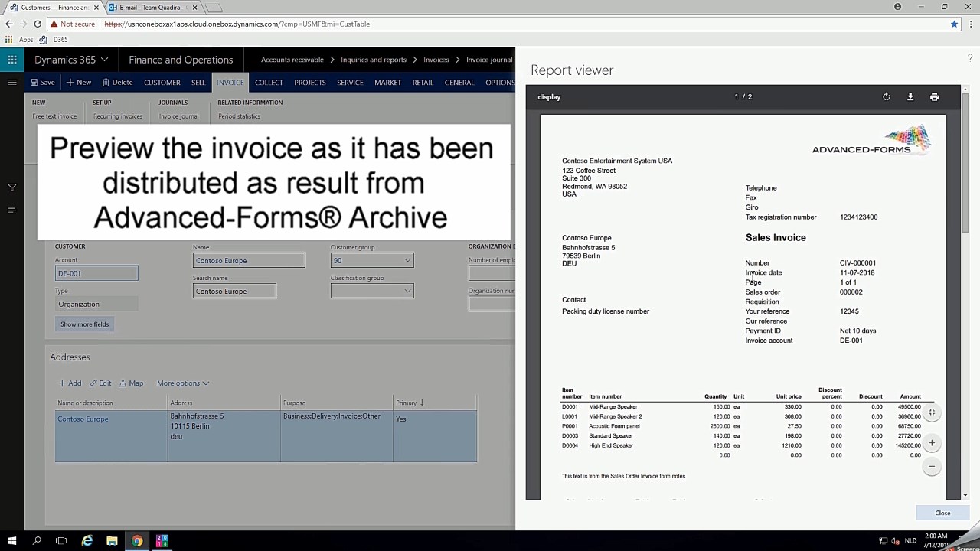
Task: Click the browser address bar URL
Action: pos(237,24)
